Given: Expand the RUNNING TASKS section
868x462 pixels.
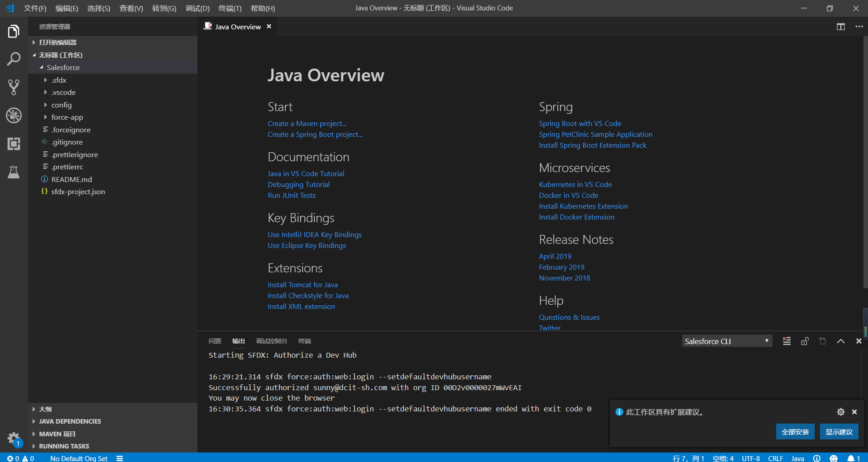Looking at the screenshot, I should (113, 446).
